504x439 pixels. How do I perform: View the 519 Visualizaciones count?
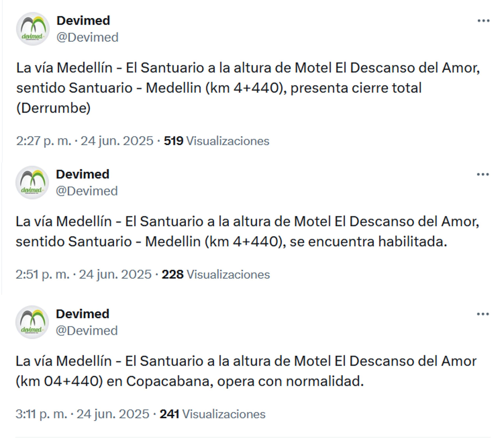[217, 141]
